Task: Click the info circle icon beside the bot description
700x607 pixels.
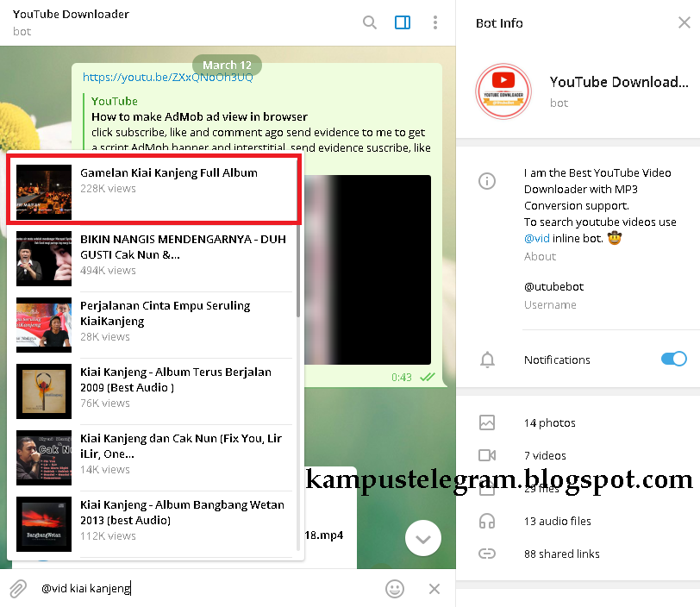Action: click(x=486, y=181)
